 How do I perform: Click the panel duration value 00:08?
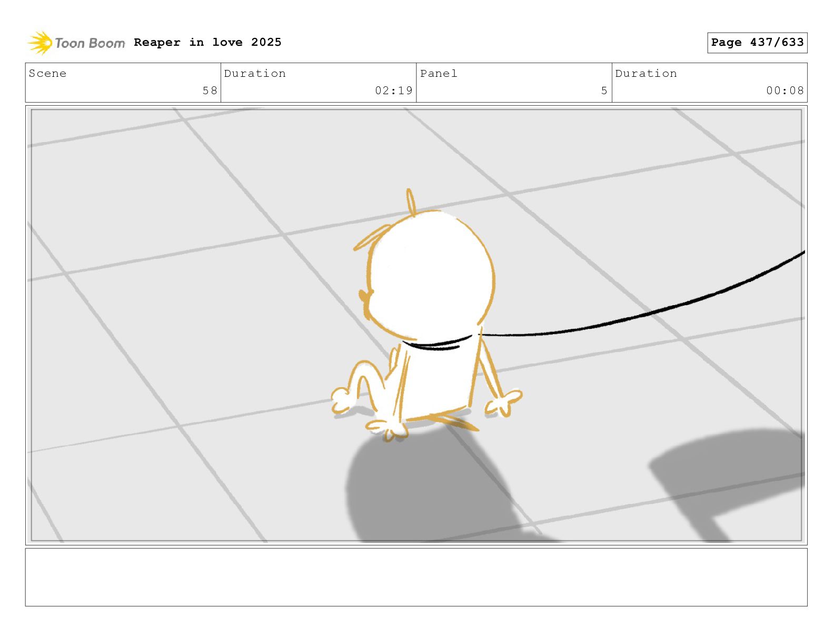[x=785, y=90]
